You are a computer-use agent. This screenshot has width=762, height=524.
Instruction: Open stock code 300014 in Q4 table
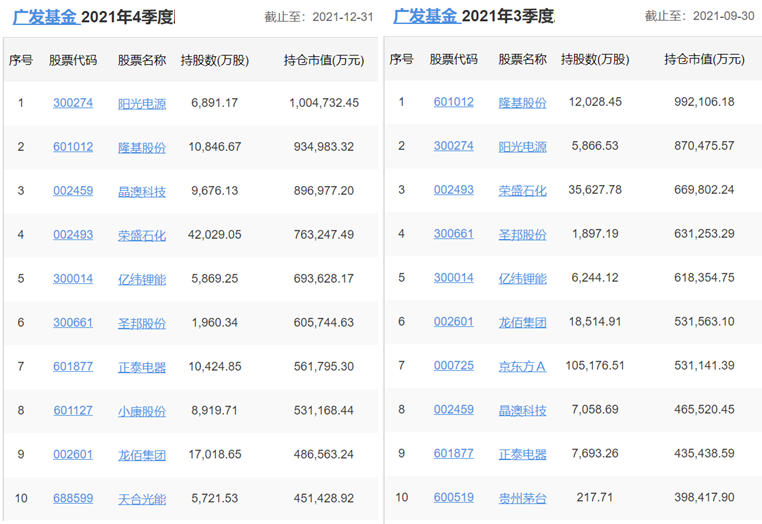coord(73,279)
